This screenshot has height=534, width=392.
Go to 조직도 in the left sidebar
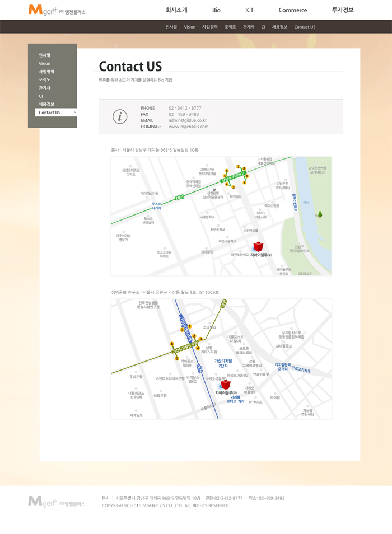point(44,80)
